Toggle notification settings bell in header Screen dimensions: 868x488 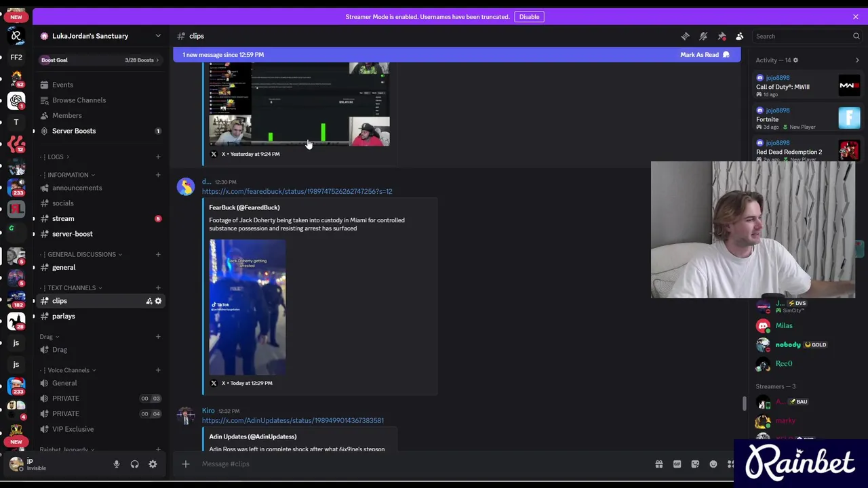(x=703, y=36)
